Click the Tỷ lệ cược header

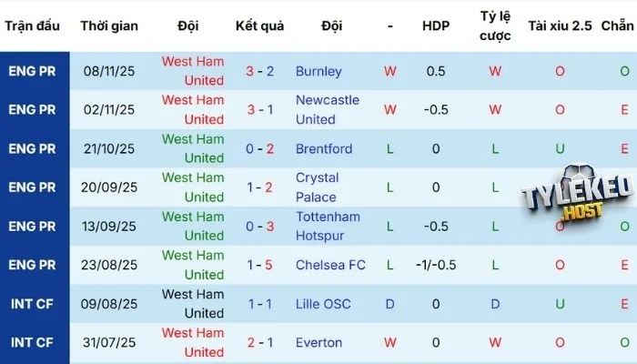(x=495, y=25)
